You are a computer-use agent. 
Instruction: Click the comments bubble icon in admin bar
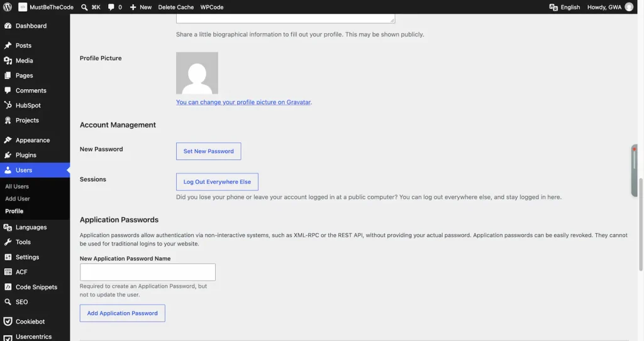point(111,7)
